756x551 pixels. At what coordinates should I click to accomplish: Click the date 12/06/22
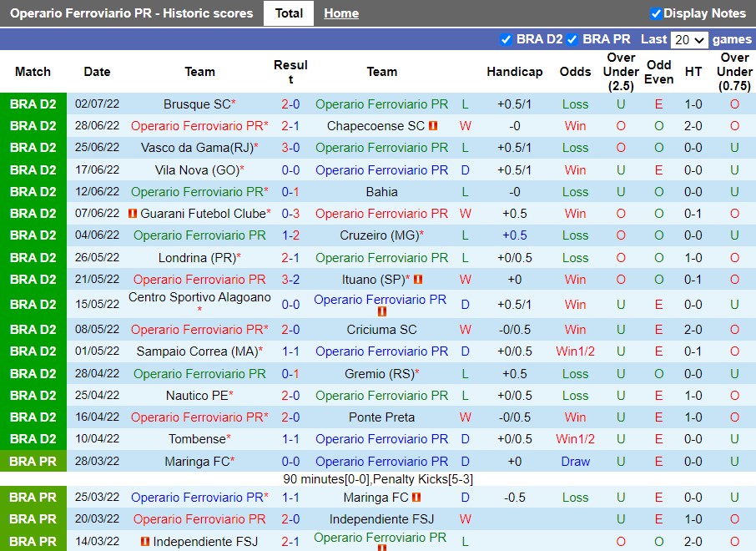point(97,191)
